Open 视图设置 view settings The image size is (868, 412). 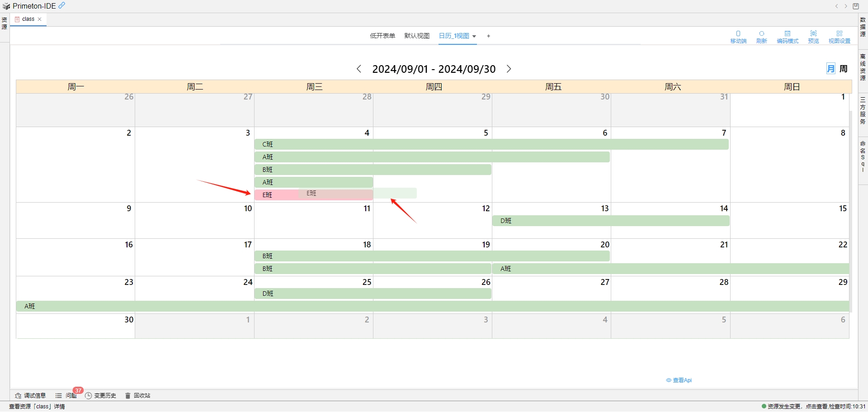[840, 36]
